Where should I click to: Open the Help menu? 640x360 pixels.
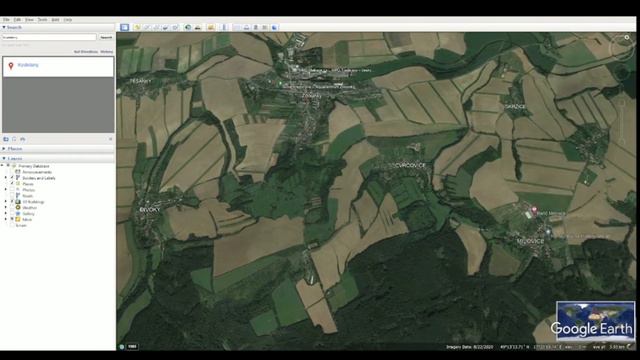click(68, 20)
